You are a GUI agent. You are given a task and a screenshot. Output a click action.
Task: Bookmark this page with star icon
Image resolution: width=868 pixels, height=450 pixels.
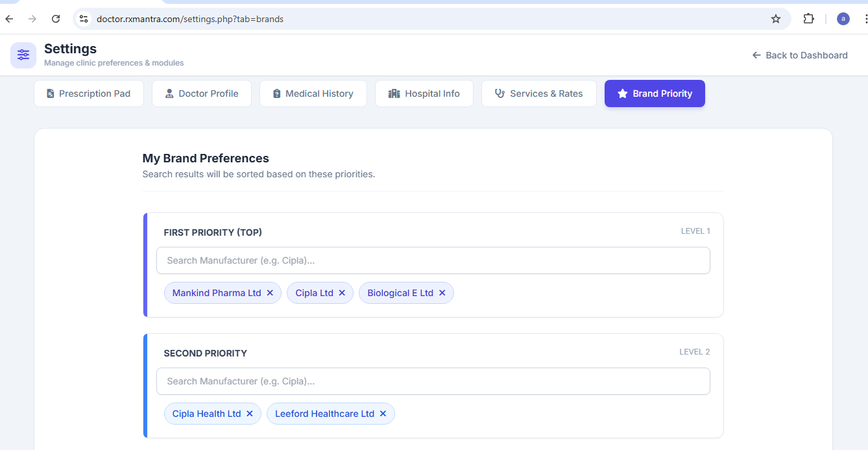(775, 19)
